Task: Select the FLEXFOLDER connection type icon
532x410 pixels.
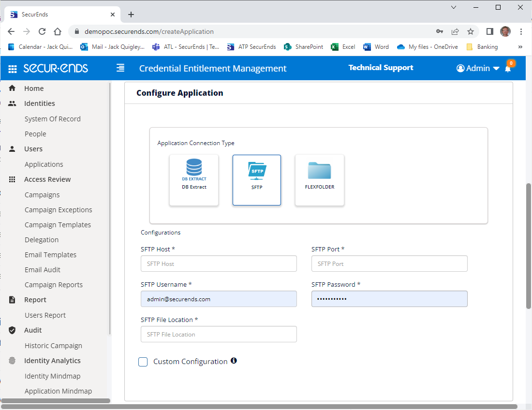Action: tap(319, 179)
